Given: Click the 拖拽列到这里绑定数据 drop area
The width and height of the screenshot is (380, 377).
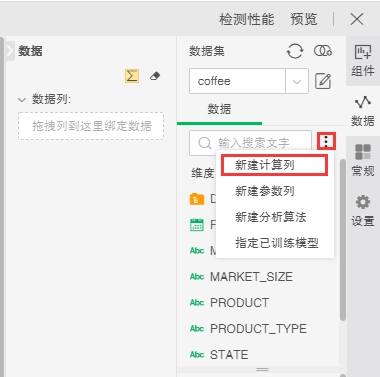Looking at the screenshot, I should pos(91,126).
